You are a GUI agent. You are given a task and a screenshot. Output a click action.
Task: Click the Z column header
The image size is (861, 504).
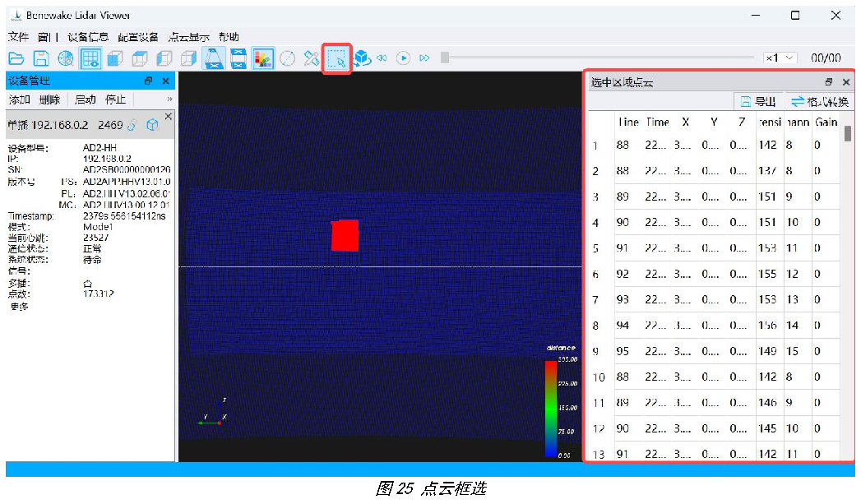tap(742, 122)
